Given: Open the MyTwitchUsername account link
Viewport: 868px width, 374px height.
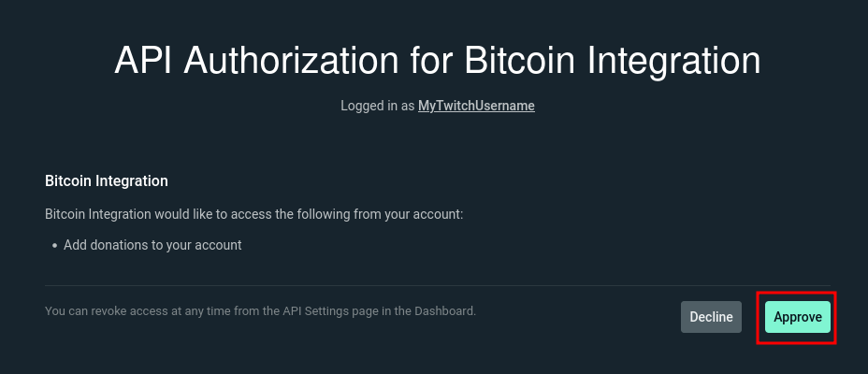Looking at the screenshot, I should point(476,106).
